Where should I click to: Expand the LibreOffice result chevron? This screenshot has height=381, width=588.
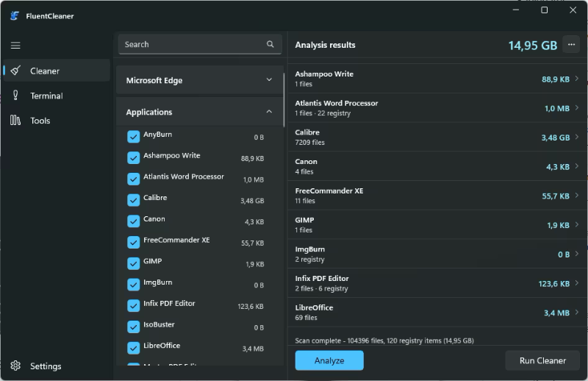577,313
